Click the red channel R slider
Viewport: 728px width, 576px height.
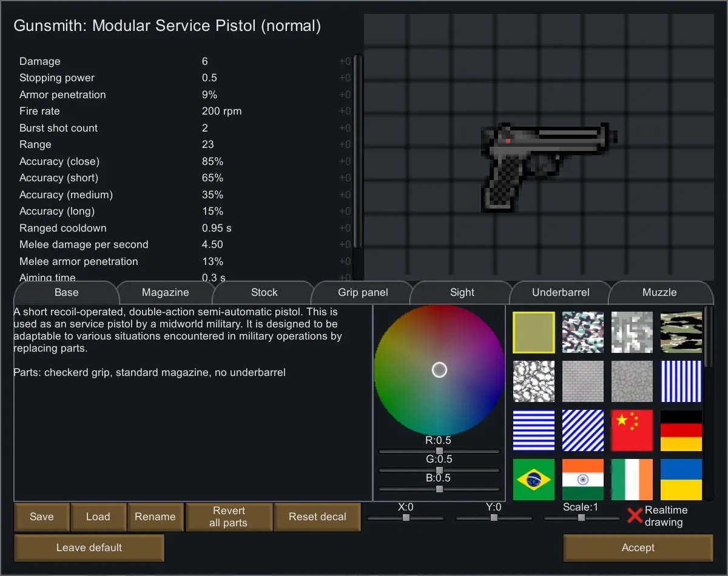439,451
